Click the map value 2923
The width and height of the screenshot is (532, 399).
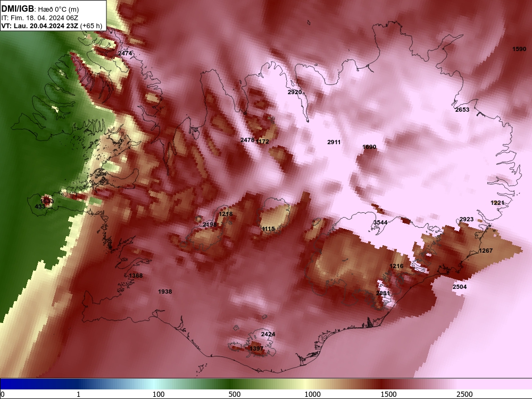coord(467,219)
